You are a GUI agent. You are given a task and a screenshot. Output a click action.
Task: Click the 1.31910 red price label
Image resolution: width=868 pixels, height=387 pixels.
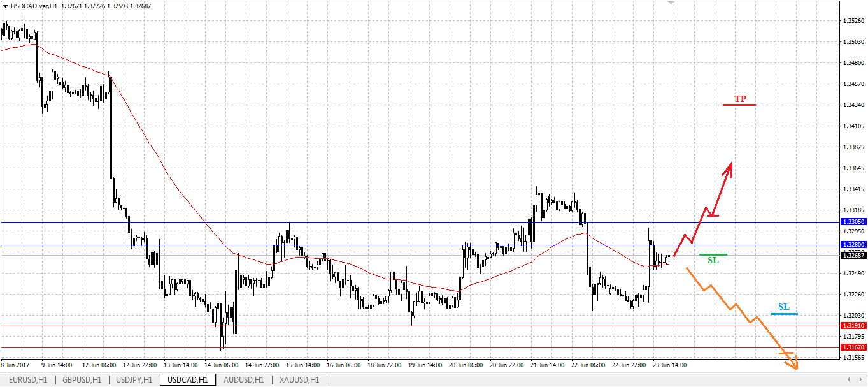854,326
